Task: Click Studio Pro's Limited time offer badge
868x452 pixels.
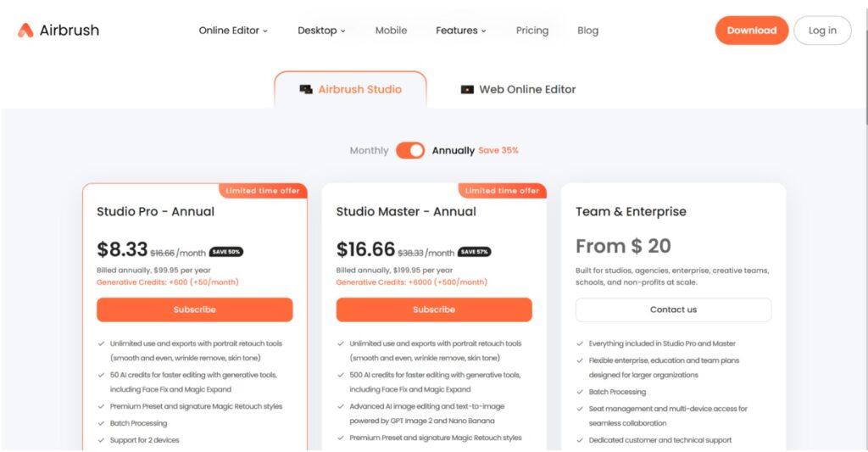Action: click(263, 191)
